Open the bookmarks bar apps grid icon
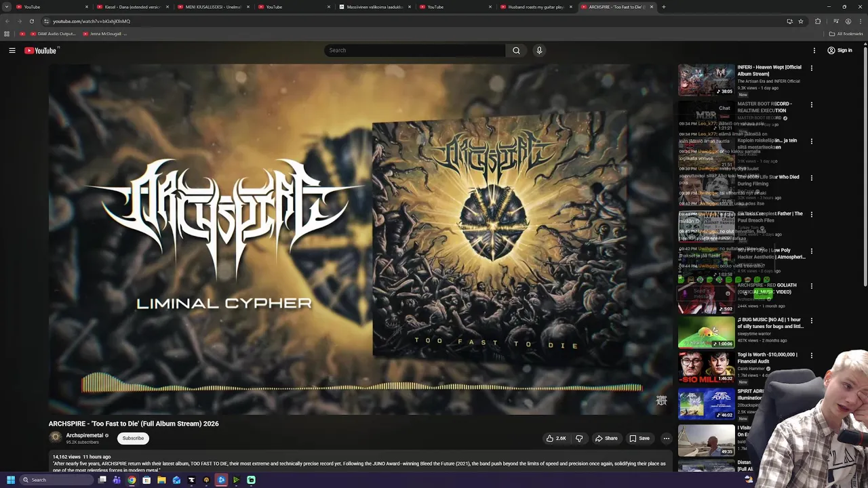Viewport: 868px width, 488px height. pyautogui.click(x=7, y=33)
